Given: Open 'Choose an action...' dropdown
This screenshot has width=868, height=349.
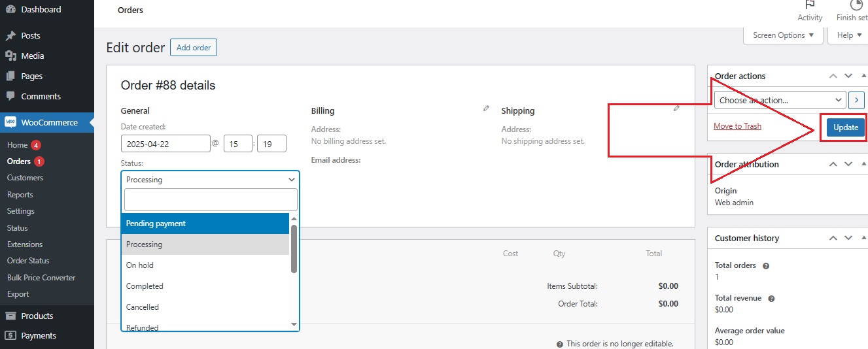Looking at the screenshot, I should coord(780,100).
